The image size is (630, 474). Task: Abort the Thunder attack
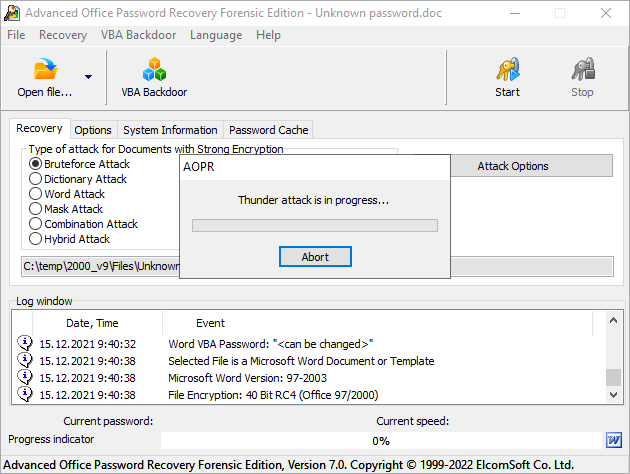(x=315, y=257)
